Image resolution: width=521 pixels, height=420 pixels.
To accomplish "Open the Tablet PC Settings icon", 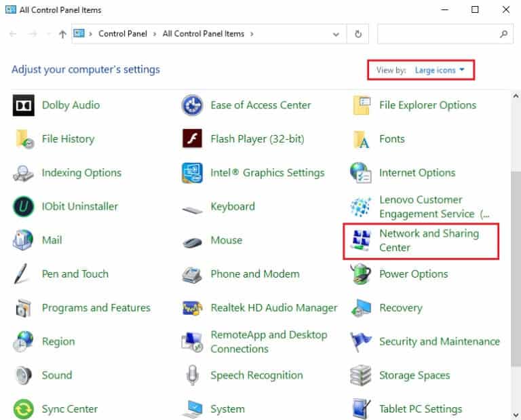I will (x=362, y=409).
